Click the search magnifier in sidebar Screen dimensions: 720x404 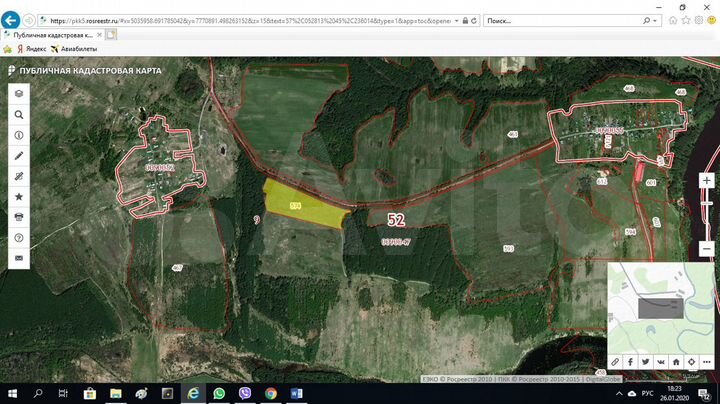point(19,114)
